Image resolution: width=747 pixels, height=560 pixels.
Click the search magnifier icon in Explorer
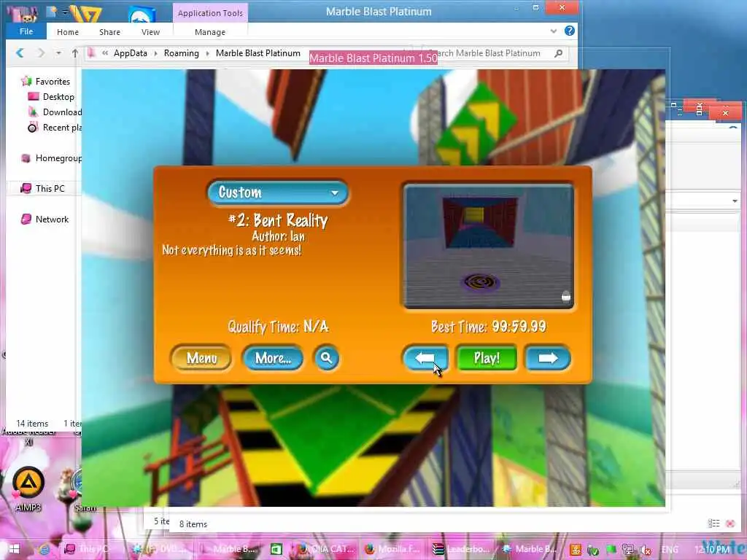pos(559,53)
